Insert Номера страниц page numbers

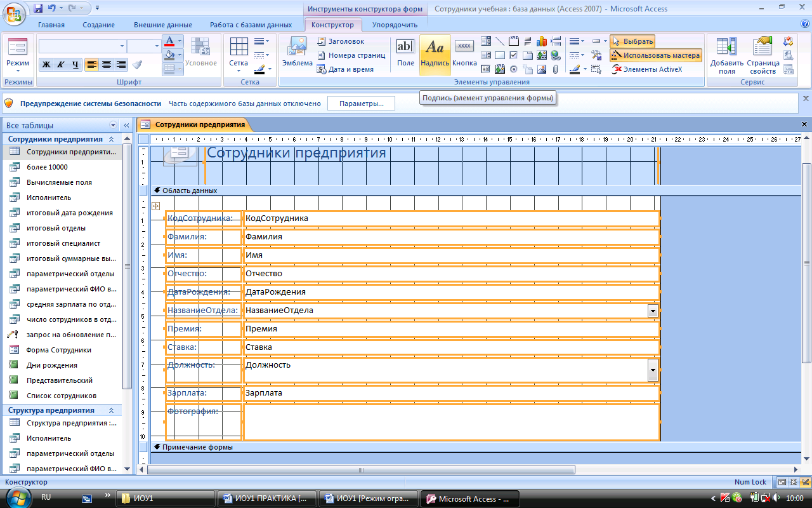(351, 55)
